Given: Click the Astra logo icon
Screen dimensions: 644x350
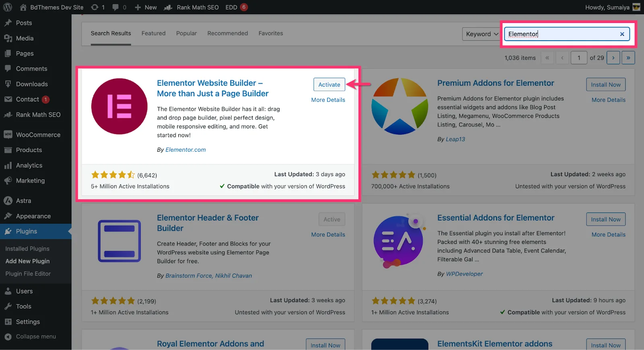Looking at the screenshot, I should point(8,201).
